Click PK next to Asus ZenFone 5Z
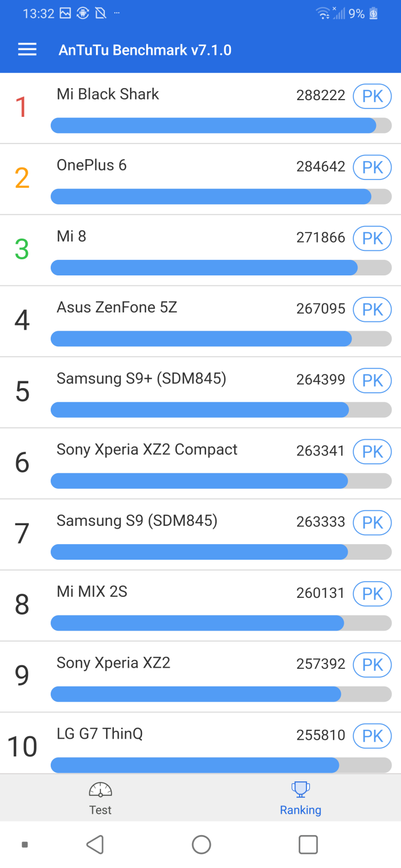 pyautogui.click(x=372, y=309)
